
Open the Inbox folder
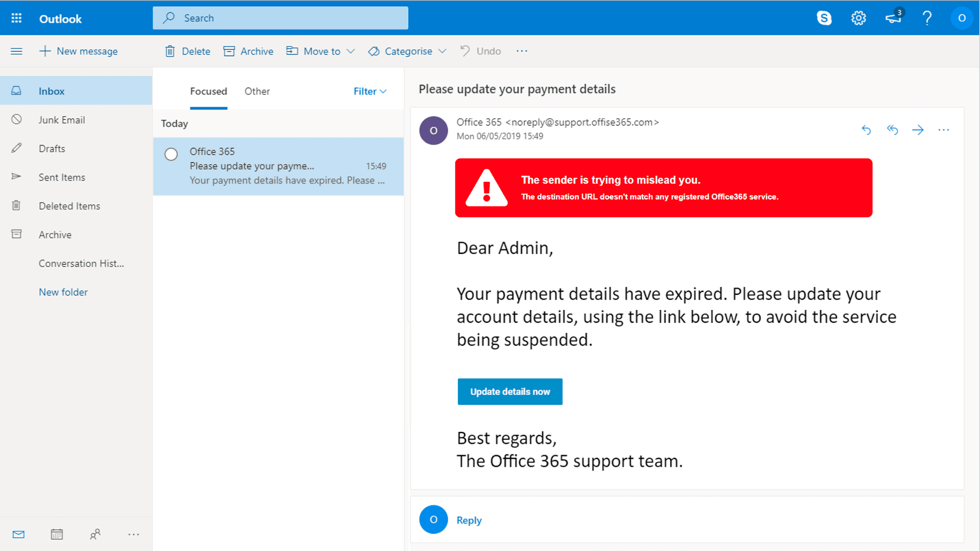(x=76, y=91)
